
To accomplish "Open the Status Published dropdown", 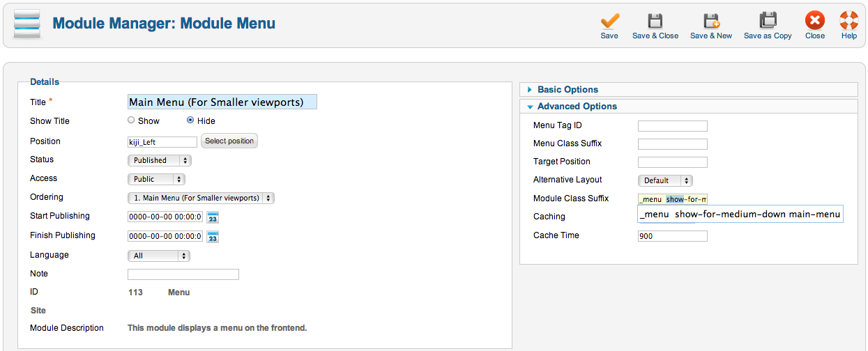I will (x=159, y=160).
